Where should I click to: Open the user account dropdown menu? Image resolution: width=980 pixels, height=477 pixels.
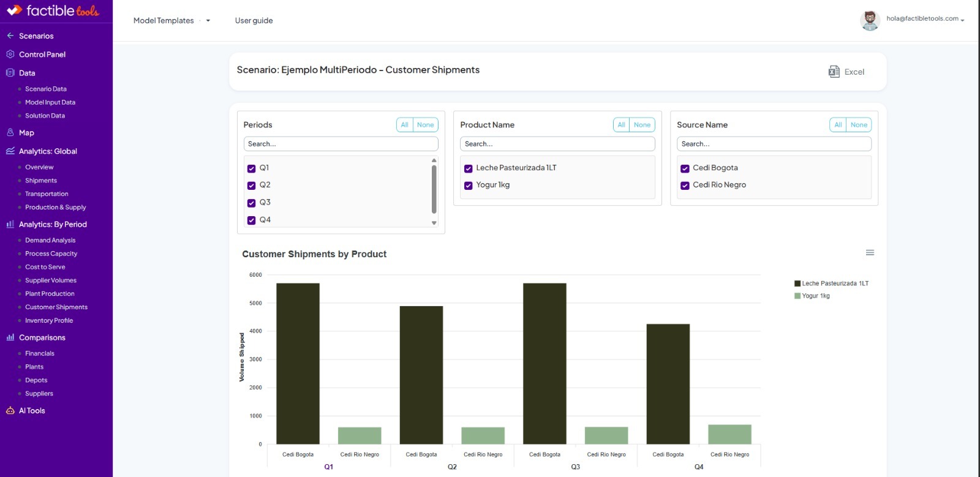925,19
